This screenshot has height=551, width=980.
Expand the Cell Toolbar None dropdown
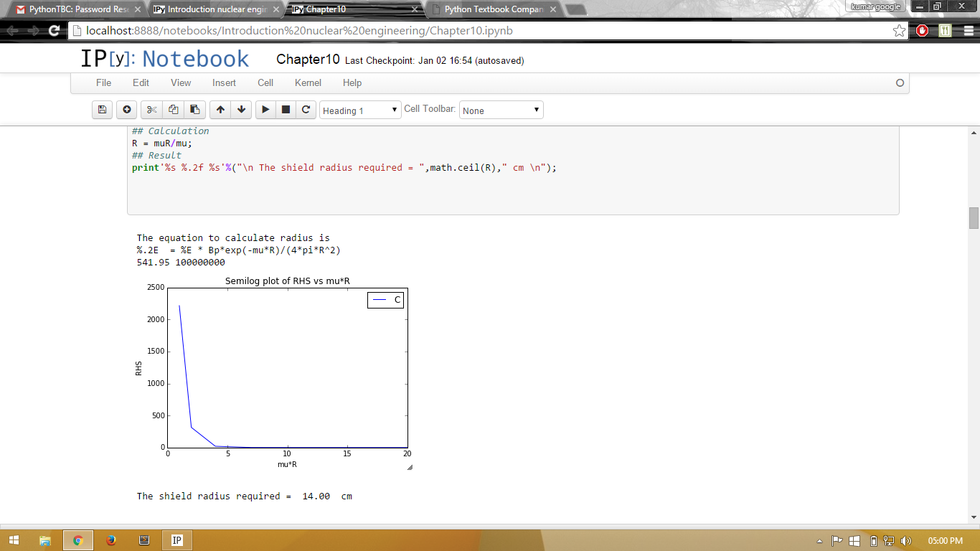tap(501, 110)
